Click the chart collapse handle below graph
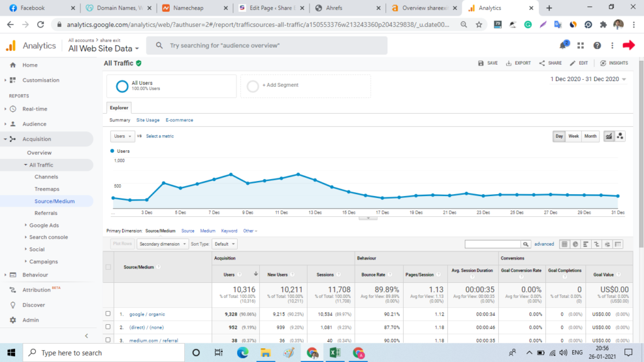Viewport: 644px width, 362px height. click(368, 218)
